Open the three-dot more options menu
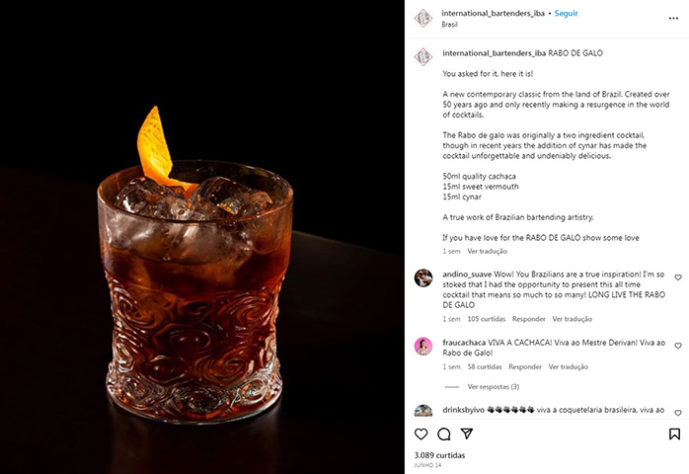Viewport: 689px width, 474px height. coord(673,18)
